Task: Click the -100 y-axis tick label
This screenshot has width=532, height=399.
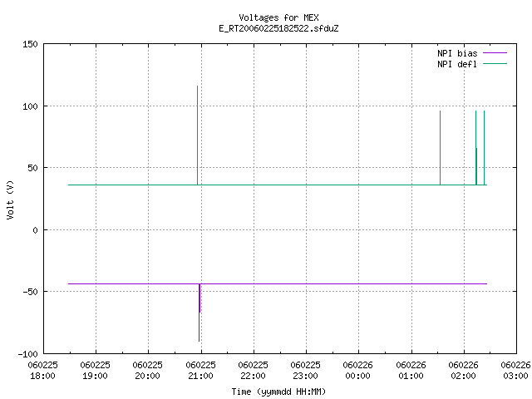Action: coord(27,354)
